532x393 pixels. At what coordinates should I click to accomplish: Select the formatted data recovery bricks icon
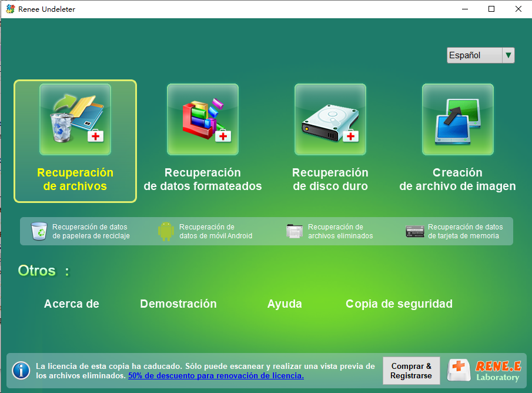(x=203, y=119)
